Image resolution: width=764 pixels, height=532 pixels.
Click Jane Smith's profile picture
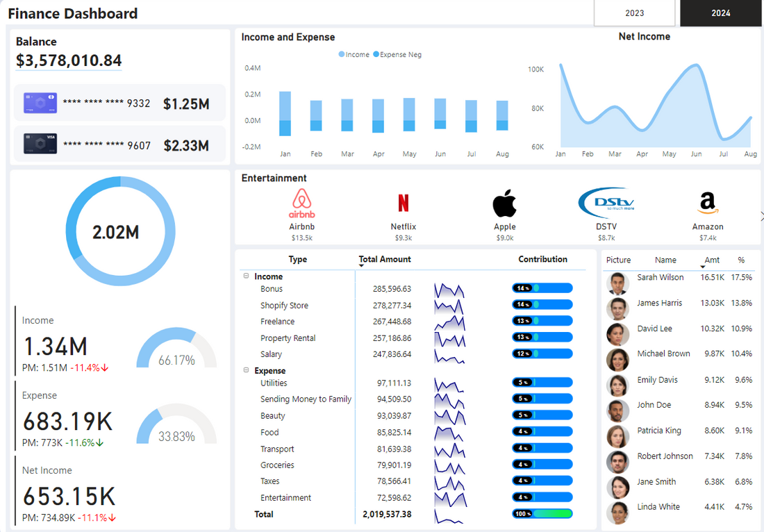point(617,488)
